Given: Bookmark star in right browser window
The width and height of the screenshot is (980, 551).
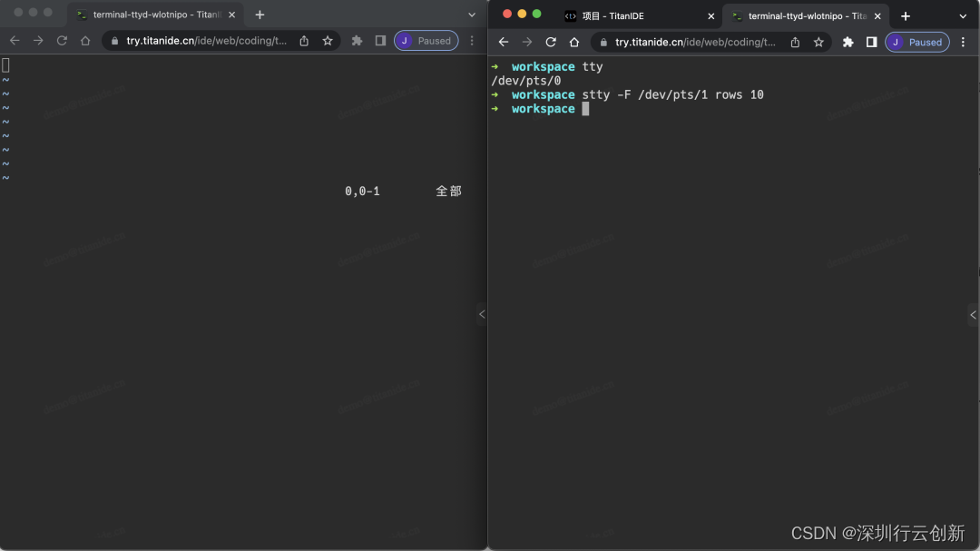Looking at the screenshot, I should (x=818, y=42).
